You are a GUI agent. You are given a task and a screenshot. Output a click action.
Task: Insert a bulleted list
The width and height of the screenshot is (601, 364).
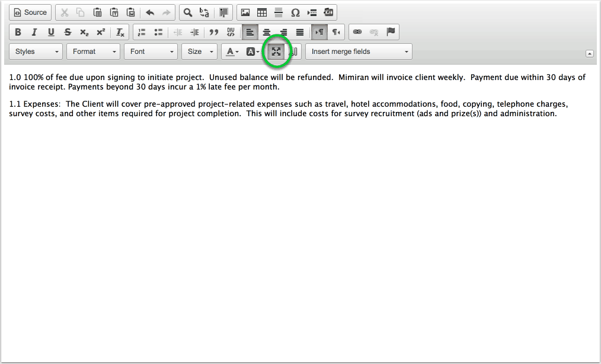click(158, 32)
